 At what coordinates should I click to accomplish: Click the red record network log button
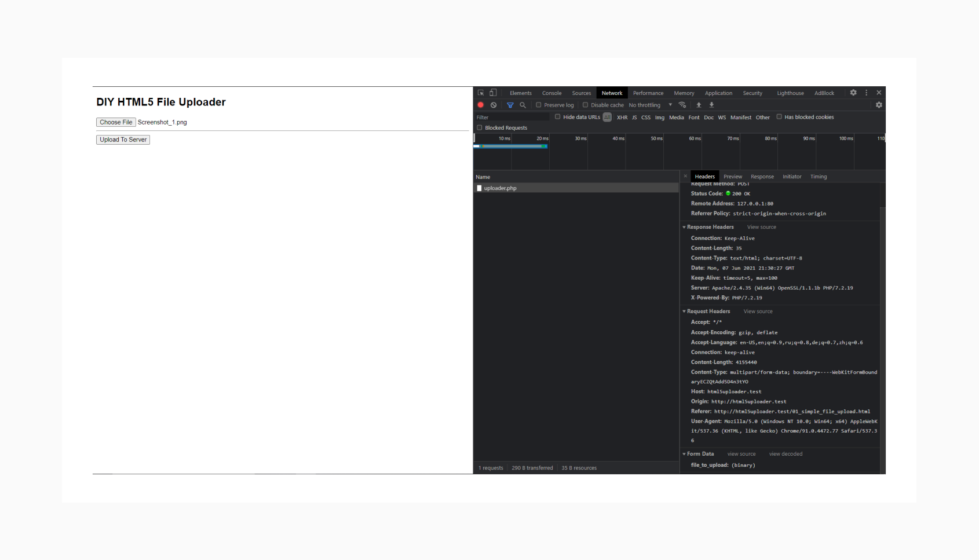[481, 105]
